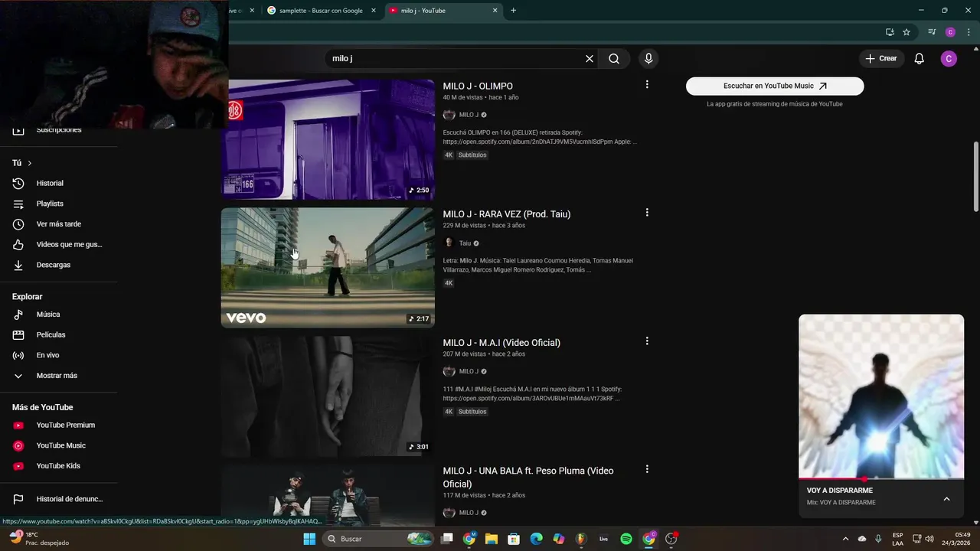Viewport: 980px width, 551px height.
Task: Open YouTube Music in sidebar
Action: (x=59, y=445)
